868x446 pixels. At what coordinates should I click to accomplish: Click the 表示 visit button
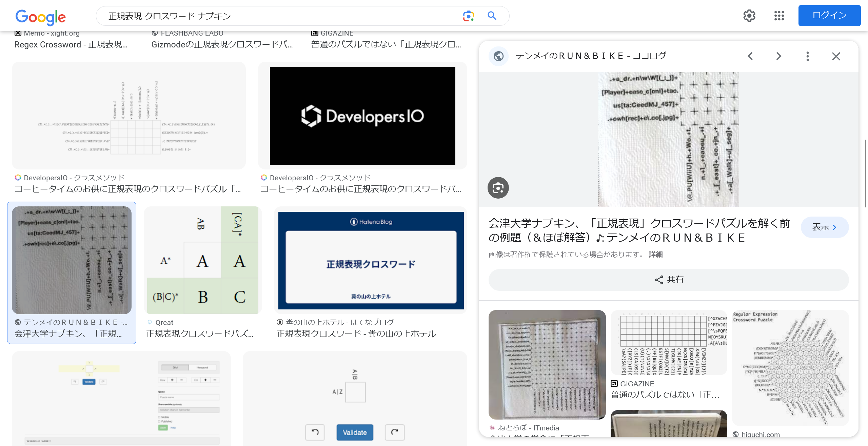[x=824, y=227]
